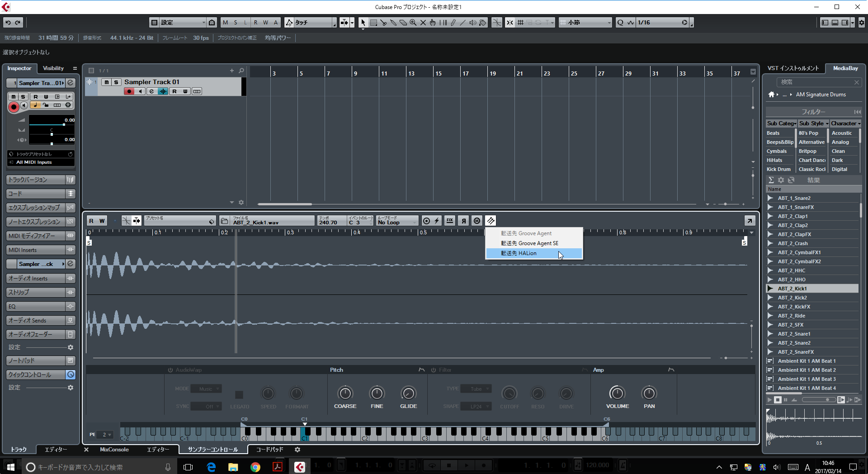The height and width of the screenshot is (474, 868).
Task: Select the Object Selection arrow tool
Action: 363,22
